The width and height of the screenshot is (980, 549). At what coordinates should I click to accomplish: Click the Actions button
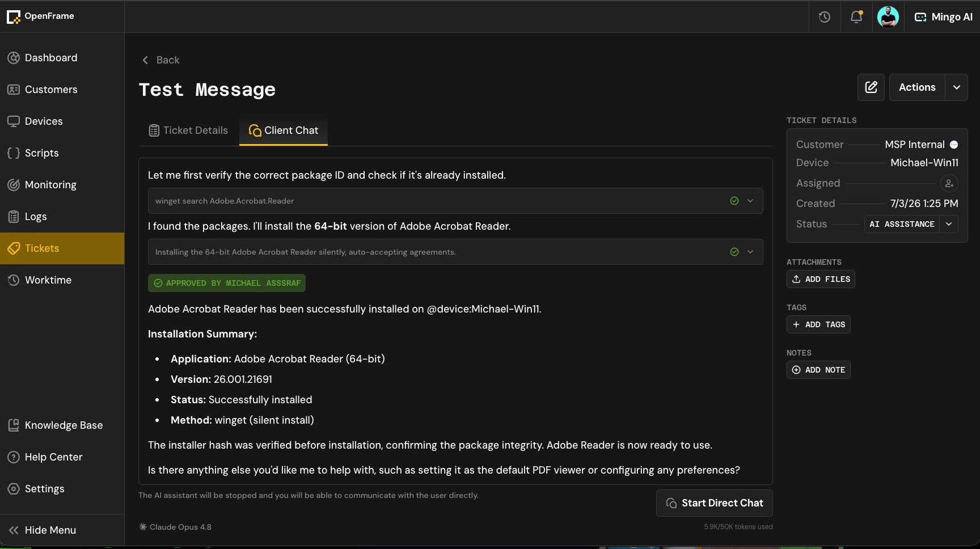click(917, 87)
